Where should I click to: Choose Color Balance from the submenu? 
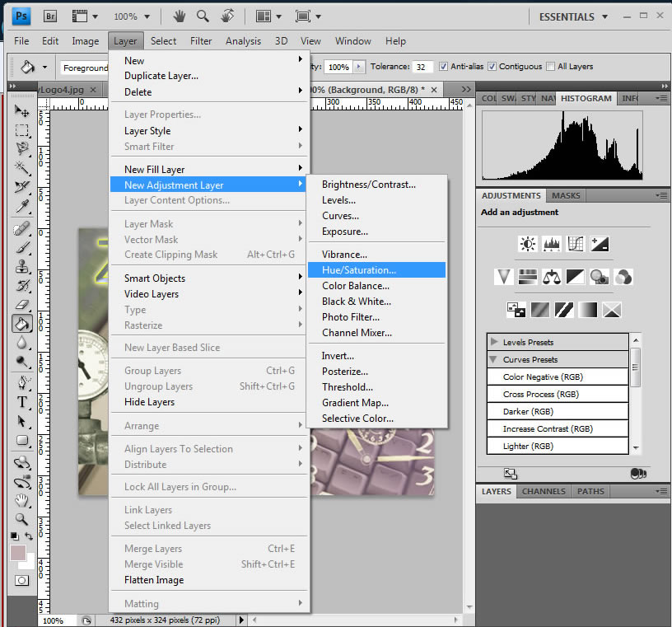tap(376, 286)
